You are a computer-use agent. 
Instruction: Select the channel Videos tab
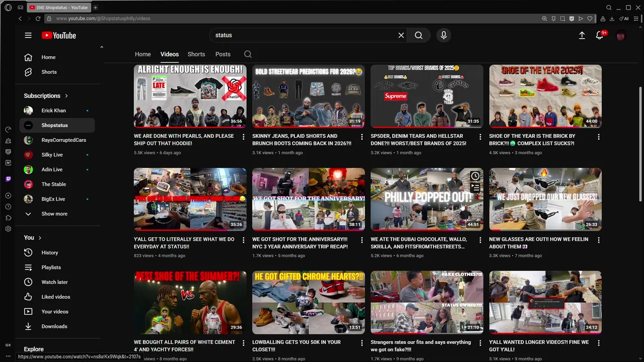pyautogui.click(x=170, y=54)
